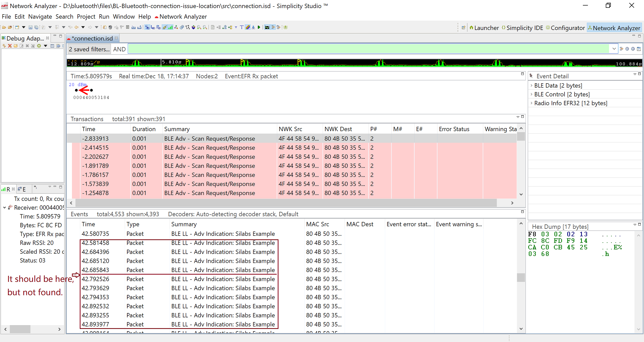The width and height of the screenshot is (644, 342).
Task: Select the Debug Adapters view tab
Action: point(25,38)
